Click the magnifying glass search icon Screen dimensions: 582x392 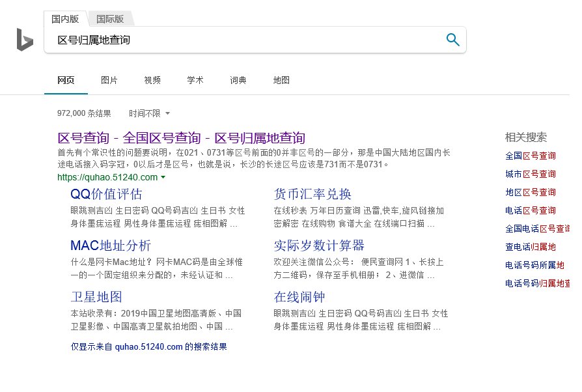[x=452, y=40]
